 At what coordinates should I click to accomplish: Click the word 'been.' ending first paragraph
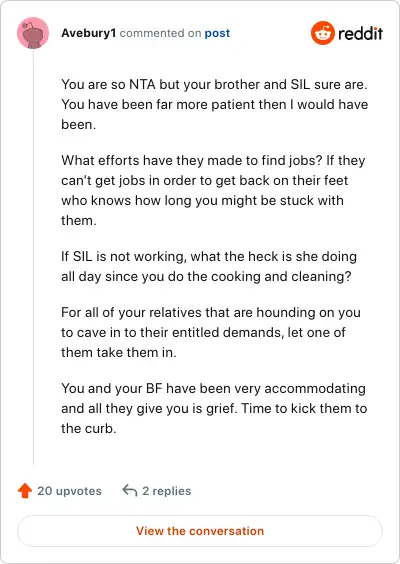[x=78, y=125]
